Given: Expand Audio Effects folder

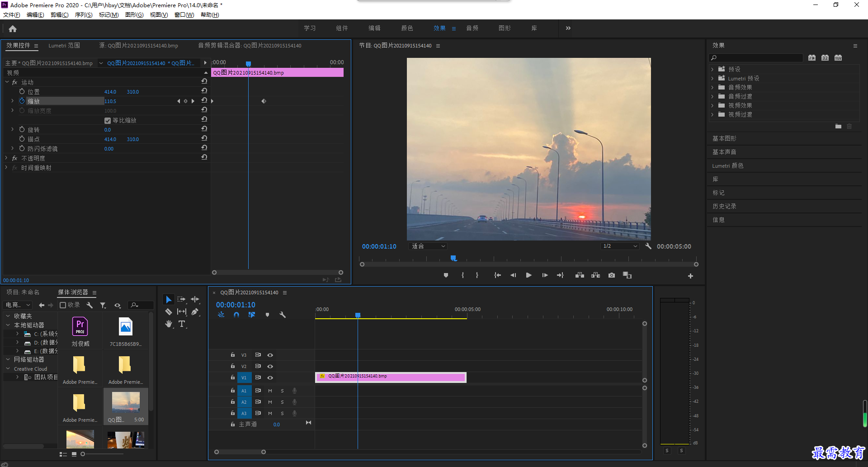Looking at the screenshot, I should click(712, 87).
